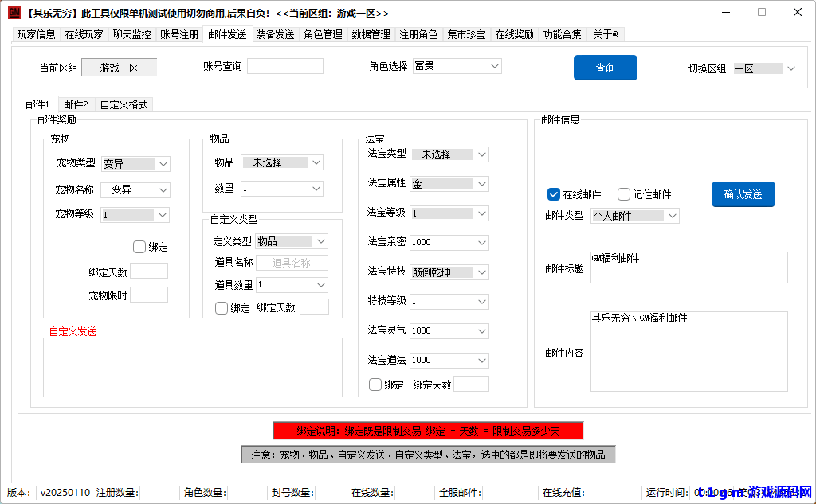Open the 切换区组 dropdown showing 一区
This screenshot has height=504, width=816.
coord(764,68)
